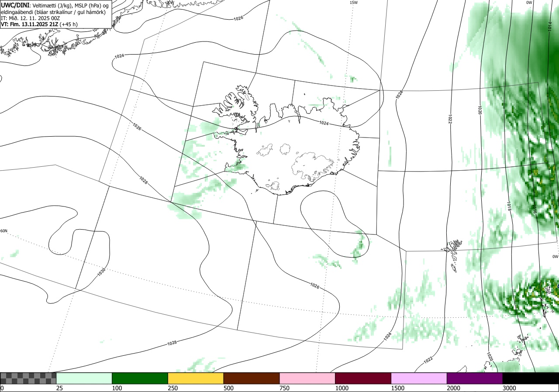This screenshot has height=392, width=559.
Task: Click the legend value 100
Action: (x=117, y=388)
